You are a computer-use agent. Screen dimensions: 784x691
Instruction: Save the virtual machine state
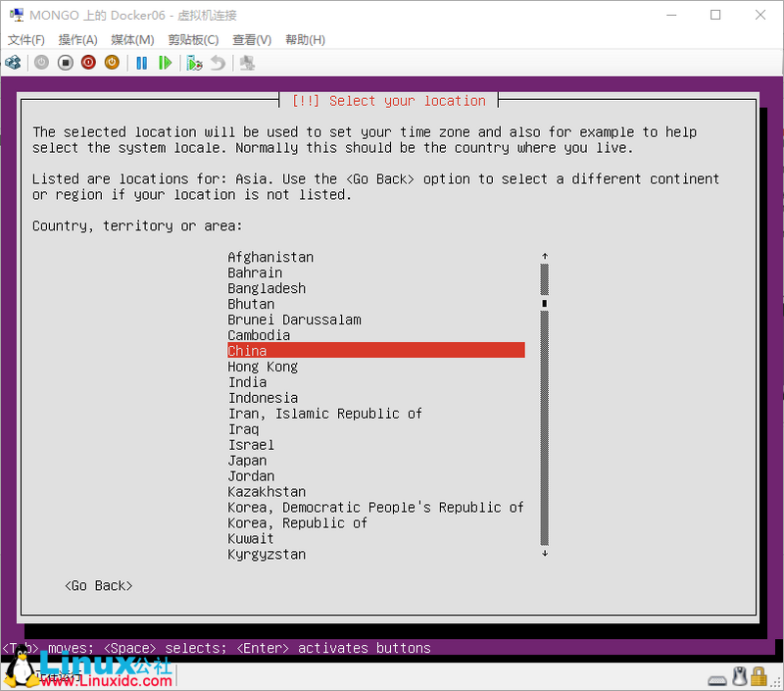pos(111,63)
